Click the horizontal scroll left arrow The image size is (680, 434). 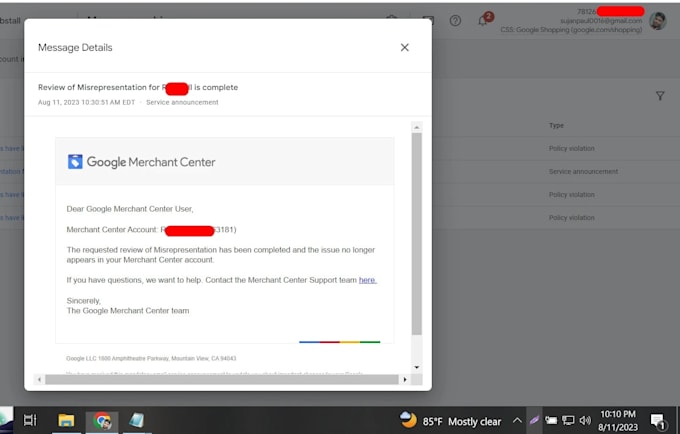tap(39, 379)
